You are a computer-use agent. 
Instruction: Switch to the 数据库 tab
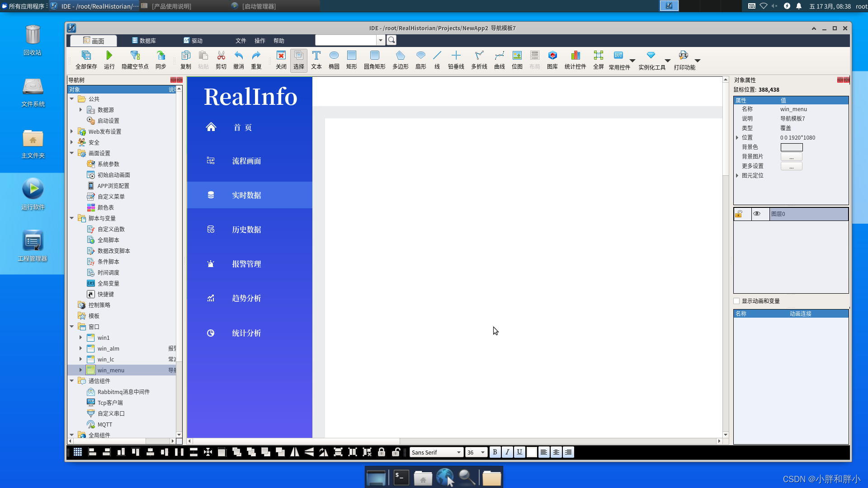(144, 41)
